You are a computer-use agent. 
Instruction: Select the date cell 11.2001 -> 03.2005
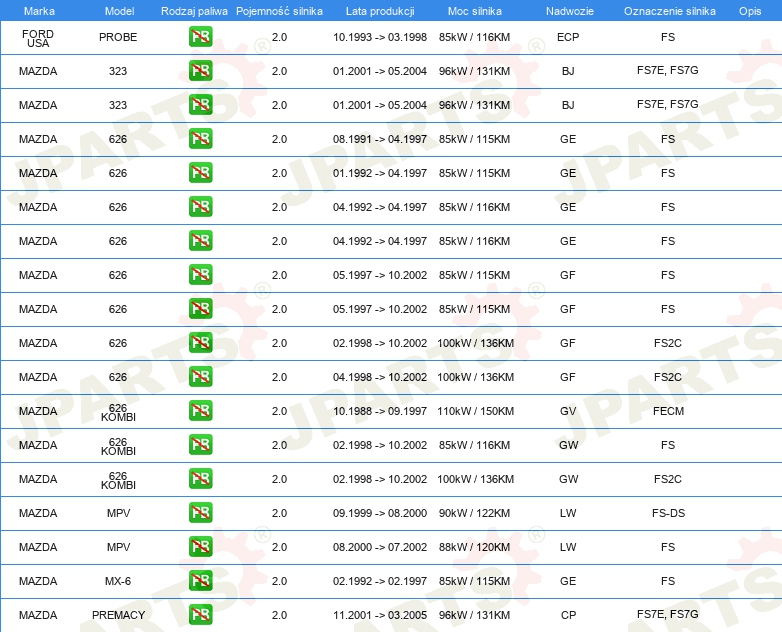(380, 615)
